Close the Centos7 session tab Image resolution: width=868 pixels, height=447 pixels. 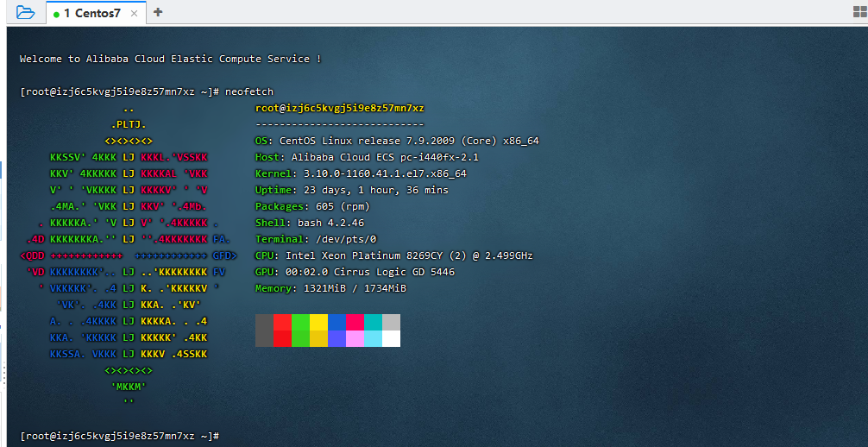pos(134,13)
